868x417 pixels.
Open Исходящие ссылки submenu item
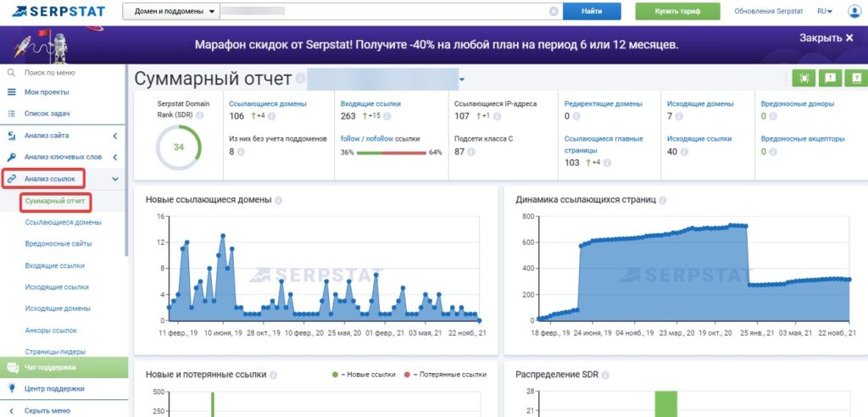57,286
